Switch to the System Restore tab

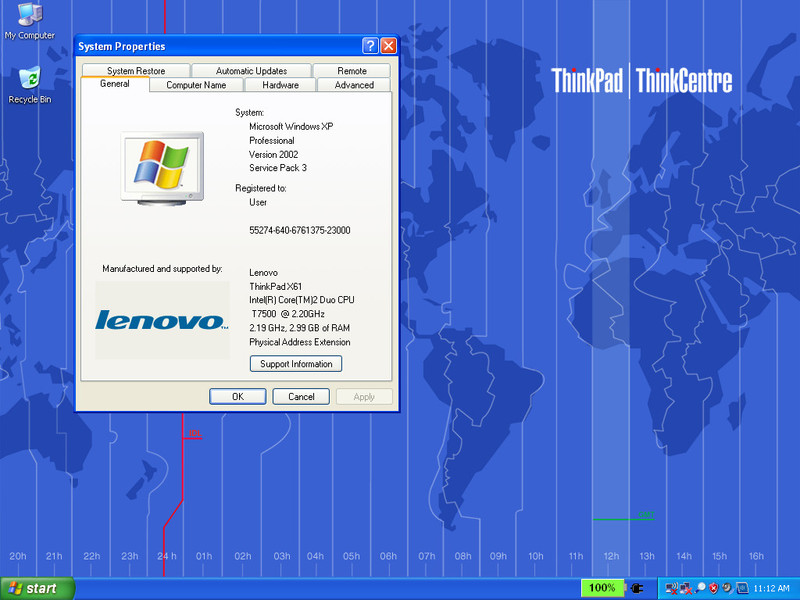coord(136,70)
